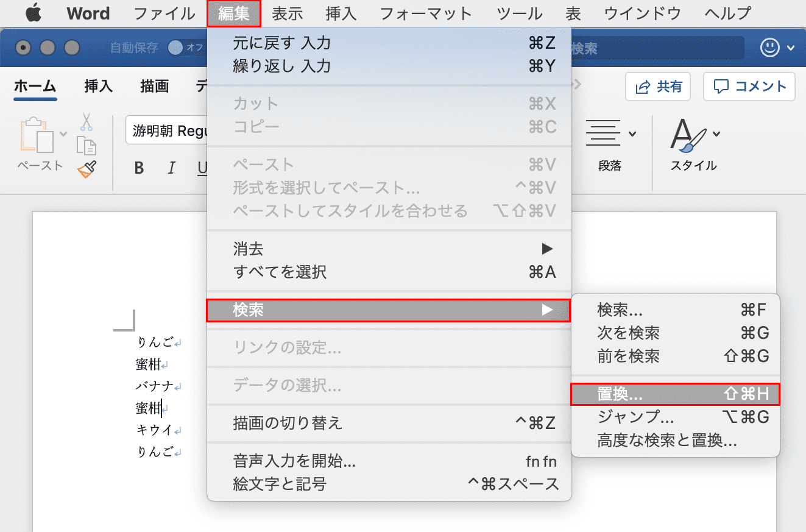Viewport: 806px width, 532px height.
Task: Choose 描画の切り替え menu item
Action: click(x=389, y=423)
